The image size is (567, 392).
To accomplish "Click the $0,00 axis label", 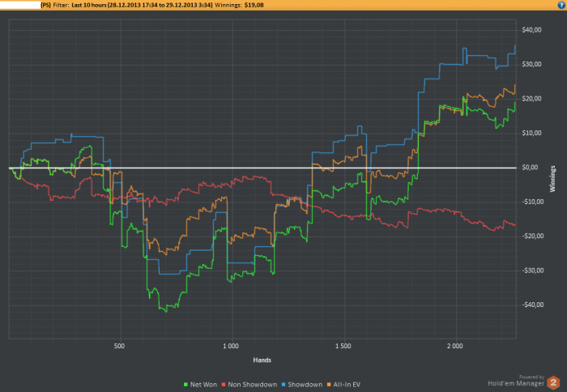I will (x=530, y=168).
